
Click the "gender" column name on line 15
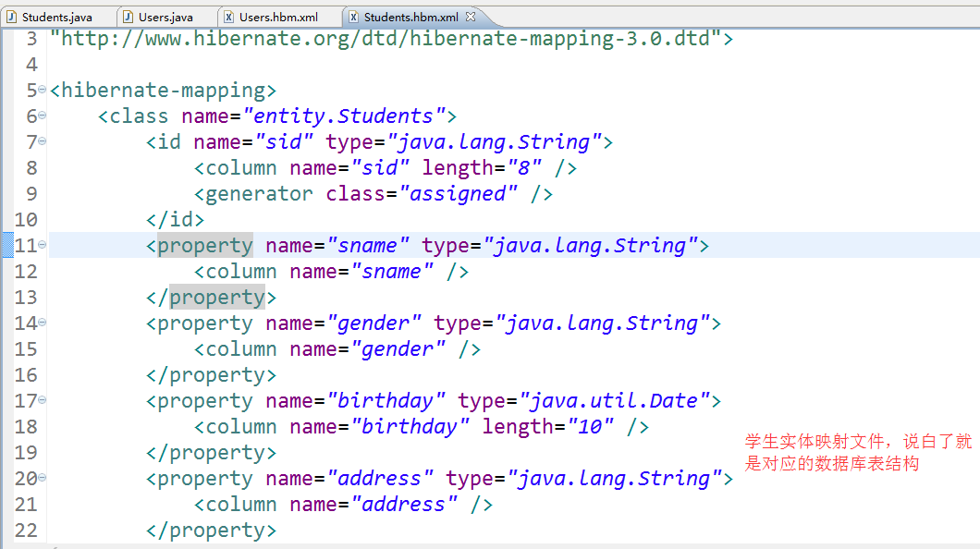tap(398, 349)
